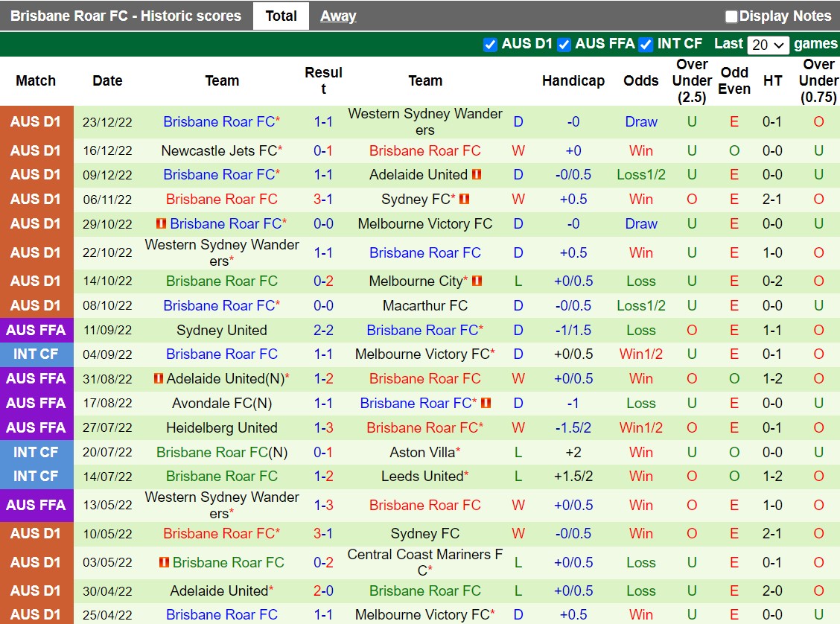Click the AUS D1 badge on the 23/12/22 row

pyautogui.click(x=36, y=121)
